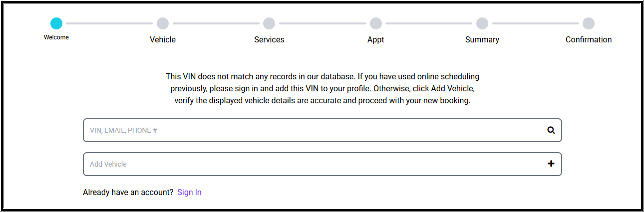Click the Services step circle
This screenshot has height=212, width=644.
[269, 23]
